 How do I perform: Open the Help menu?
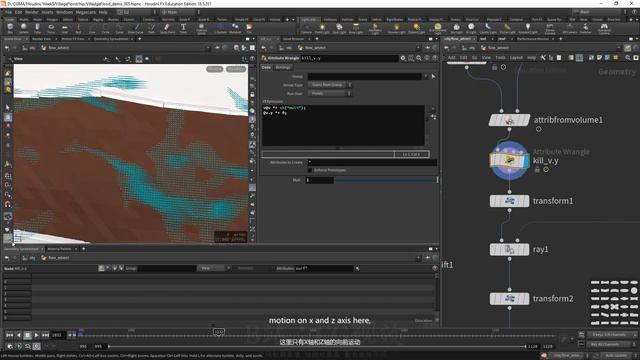[103, 12]
